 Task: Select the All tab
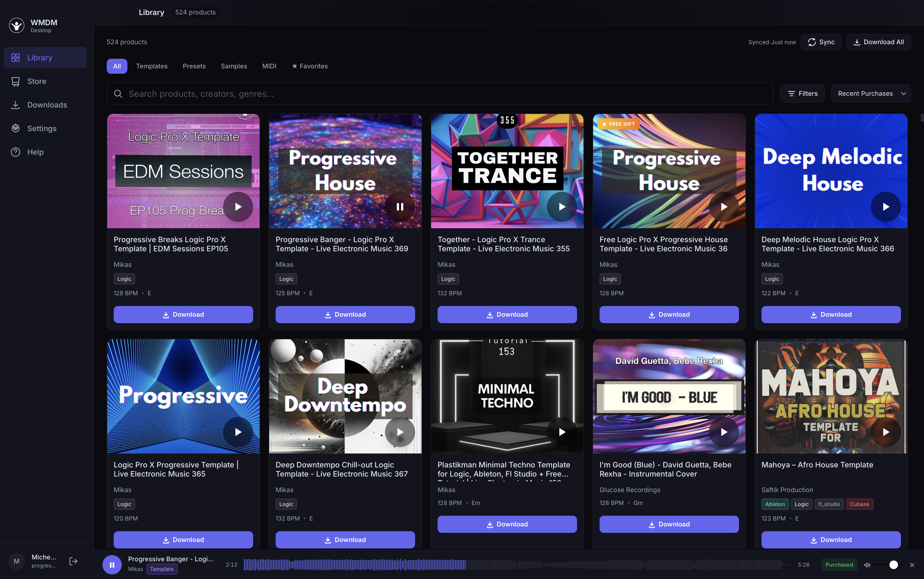pos(117,66)
